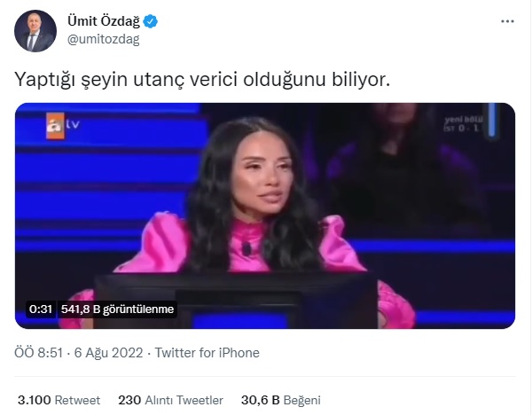This screenshot has width=532, height=415.
Task: Click the blue verified badge
Action: click(x=150, y=21)
